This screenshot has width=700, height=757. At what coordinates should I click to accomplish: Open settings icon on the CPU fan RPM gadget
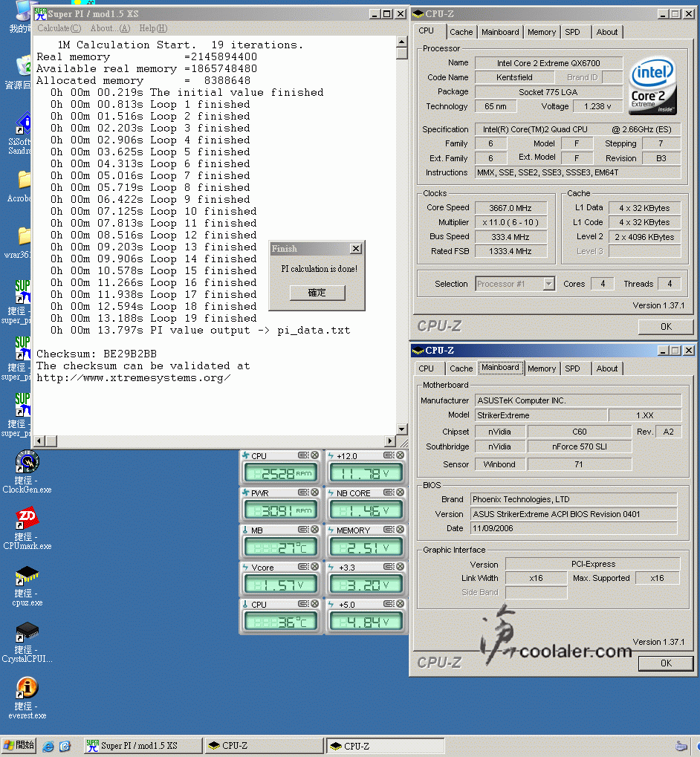pos(302,455)
